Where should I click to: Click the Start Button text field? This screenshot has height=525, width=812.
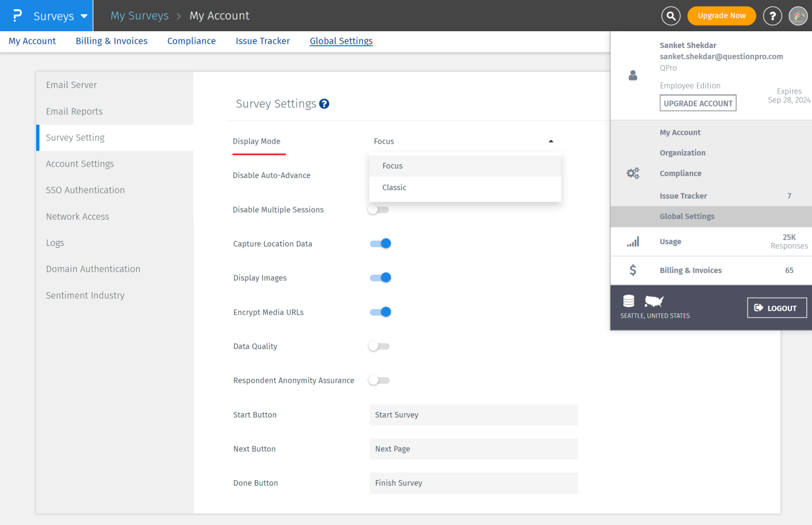473,415
